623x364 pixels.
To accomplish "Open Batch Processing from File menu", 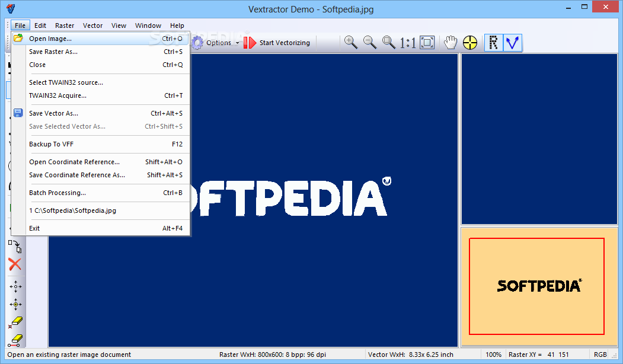I will point(101,193).
